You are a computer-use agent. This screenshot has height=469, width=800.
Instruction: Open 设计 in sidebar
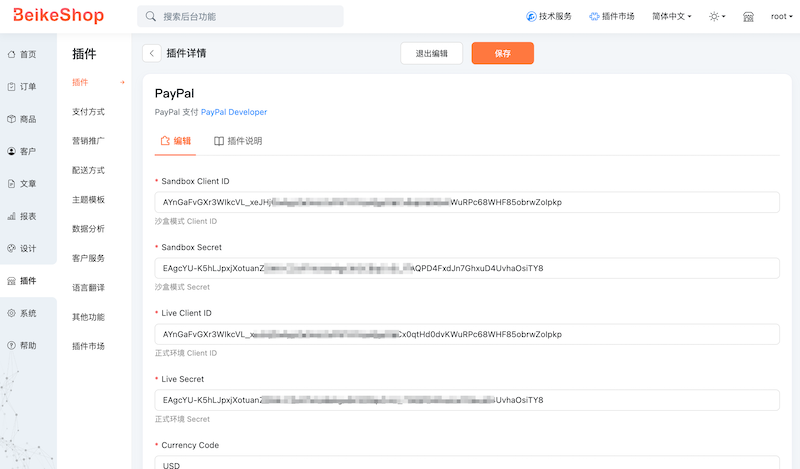pos(22,249)
